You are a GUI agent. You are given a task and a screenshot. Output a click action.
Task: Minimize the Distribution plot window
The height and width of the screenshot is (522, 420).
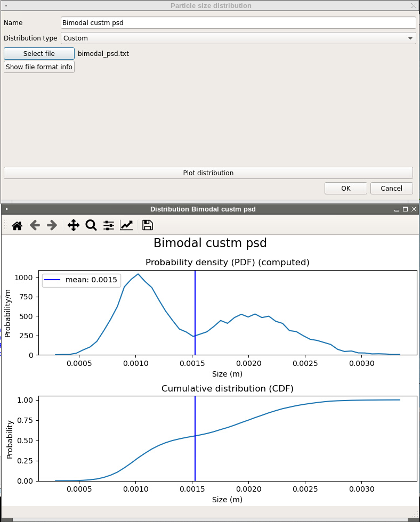click(397, 209)
